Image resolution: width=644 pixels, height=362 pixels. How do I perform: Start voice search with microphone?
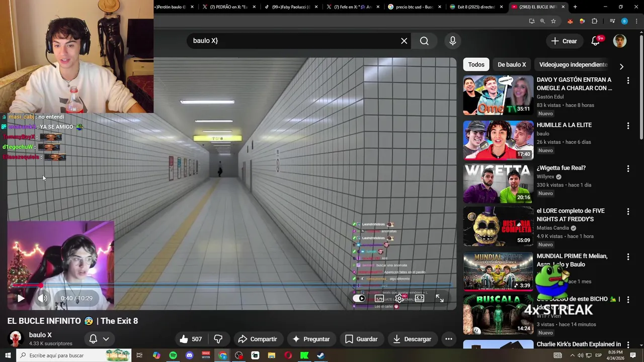(453, 41)
